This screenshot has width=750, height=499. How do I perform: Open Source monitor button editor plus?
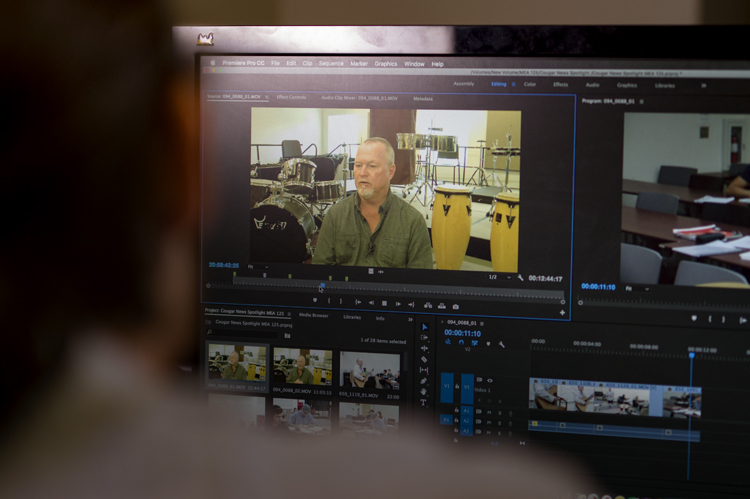[562, 312]
